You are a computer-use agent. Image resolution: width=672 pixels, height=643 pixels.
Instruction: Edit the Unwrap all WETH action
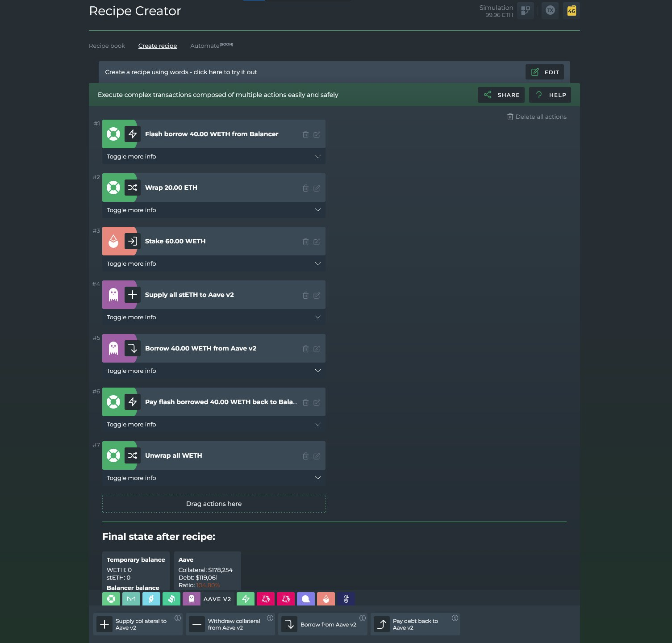(317, 456)
